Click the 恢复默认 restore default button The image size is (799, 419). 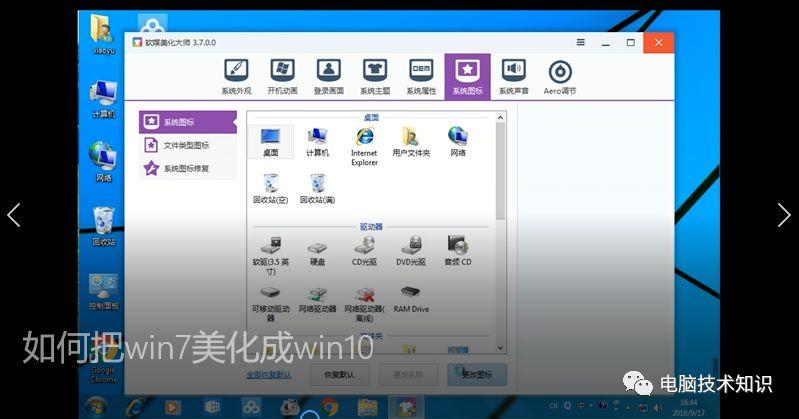tap(339, 375)
